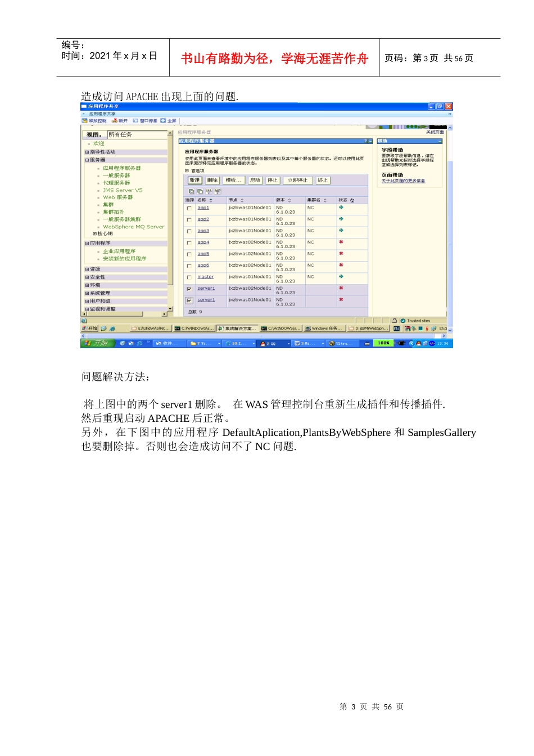This screenshot has height=756, width=534.
Task: Minimize the 帮助 help panel using its dash icon
Action: 440,141
